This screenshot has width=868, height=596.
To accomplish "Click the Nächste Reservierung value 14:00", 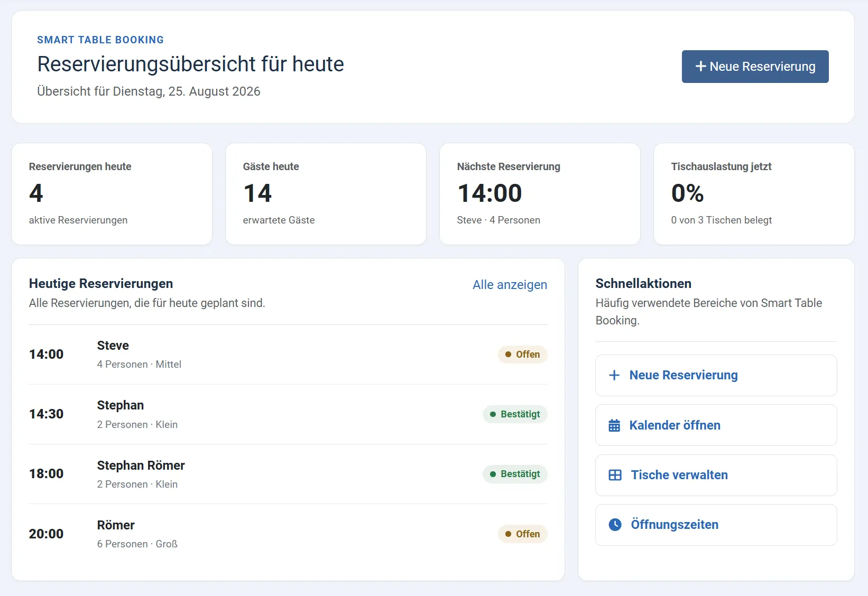I will pyautogui.click(x=490, y=193).
